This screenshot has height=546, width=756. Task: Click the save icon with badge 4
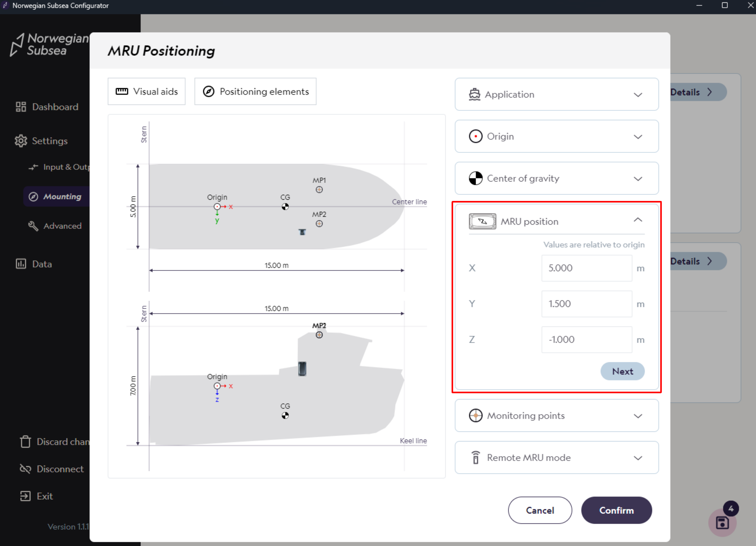(x=722, y=522)
